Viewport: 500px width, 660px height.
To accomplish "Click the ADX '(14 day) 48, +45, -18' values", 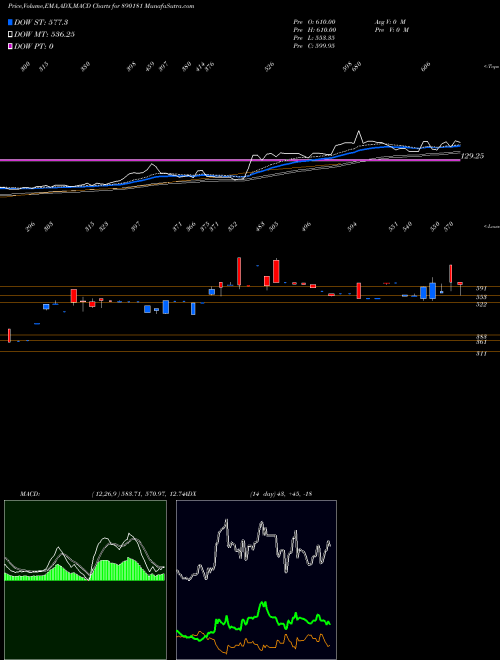I will coord(281,494).
